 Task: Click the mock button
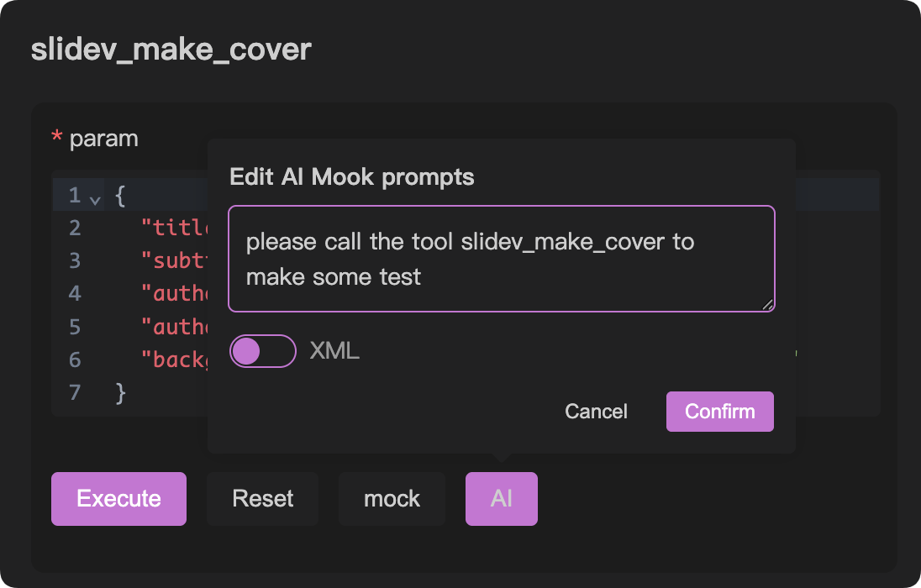[392, 499]
